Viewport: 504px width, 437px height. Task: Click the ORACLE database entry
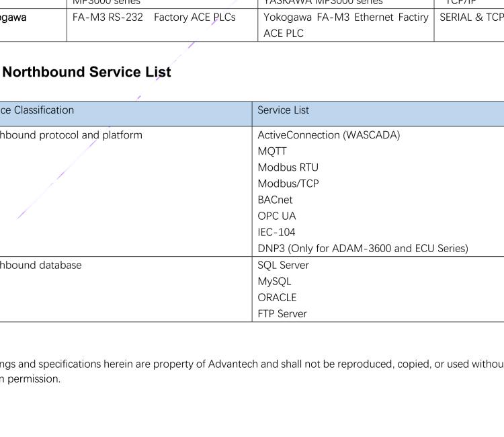click(278, 297)
